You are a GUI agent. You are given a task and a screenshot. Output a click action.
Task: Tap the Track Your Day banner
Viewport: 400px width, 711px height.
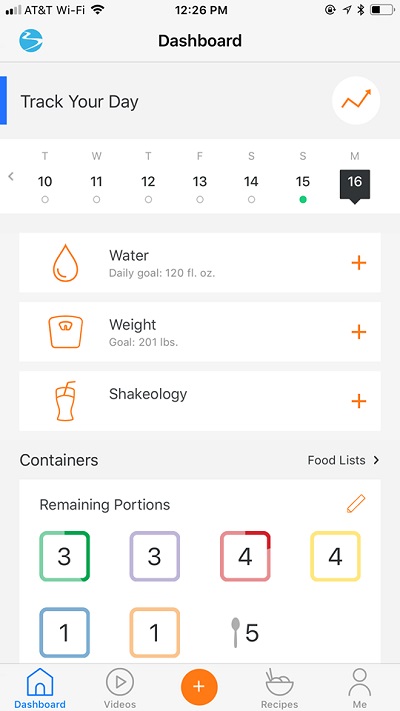200,101
